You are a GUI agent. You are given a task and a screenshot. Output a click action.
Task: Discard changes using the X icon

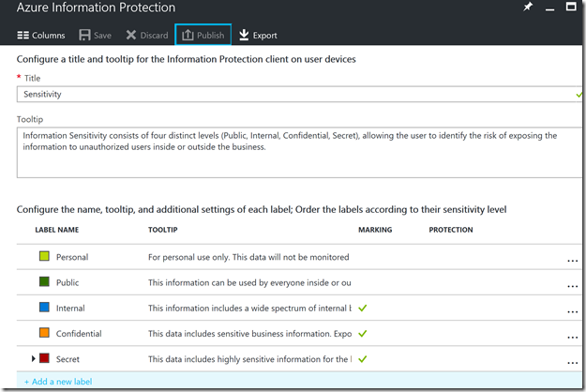tap(131, 36)
